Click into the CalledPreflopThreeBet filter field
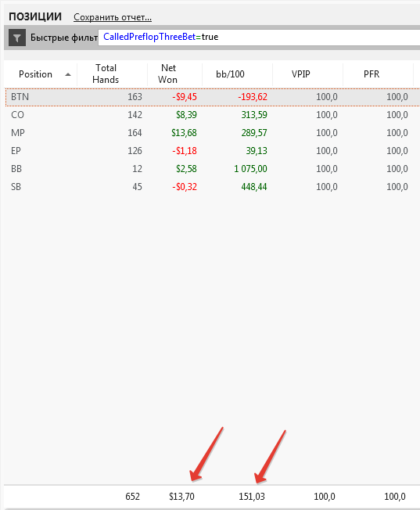The height and width of the screenshot is (510, 420). 259,38
